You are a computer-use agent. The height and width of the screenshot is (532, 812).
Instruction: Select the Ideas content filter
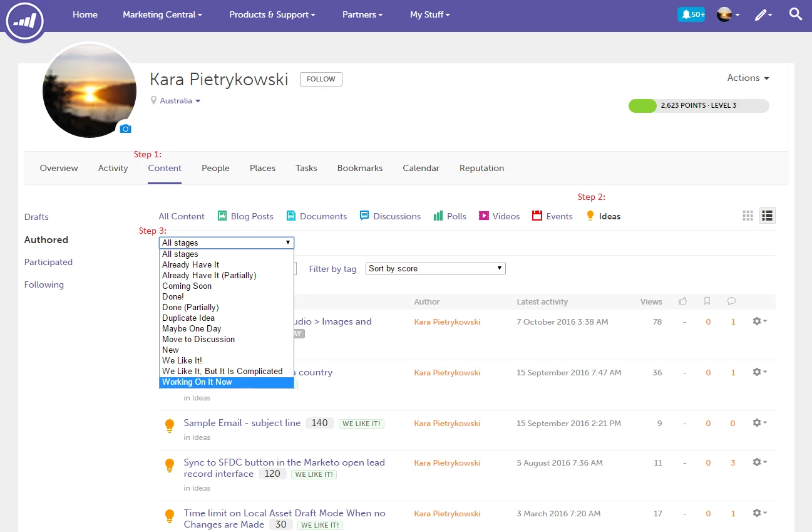point(603,216)
